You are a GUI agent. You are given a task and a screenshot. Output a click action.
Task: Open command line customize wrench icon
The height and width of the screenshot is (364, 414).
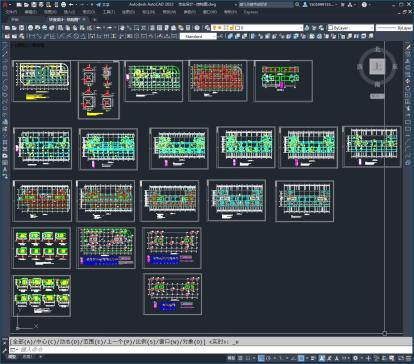point(5,350)
